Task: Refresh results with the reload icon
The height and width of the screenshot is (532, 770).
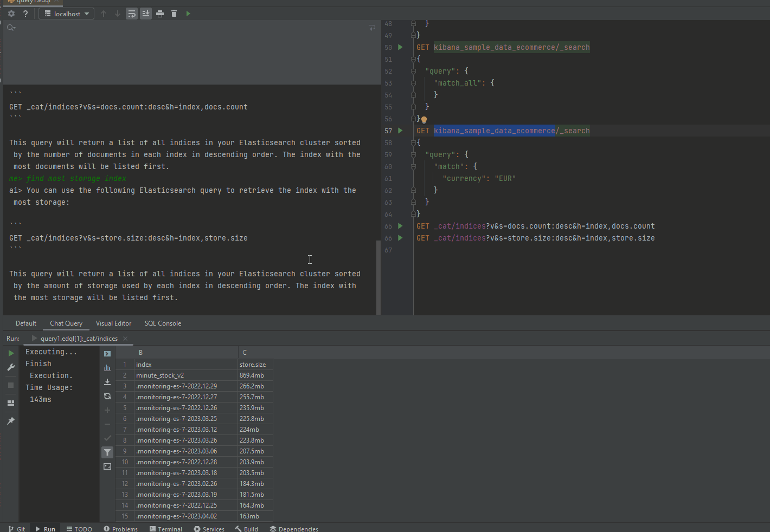Action: coord(107,396)
